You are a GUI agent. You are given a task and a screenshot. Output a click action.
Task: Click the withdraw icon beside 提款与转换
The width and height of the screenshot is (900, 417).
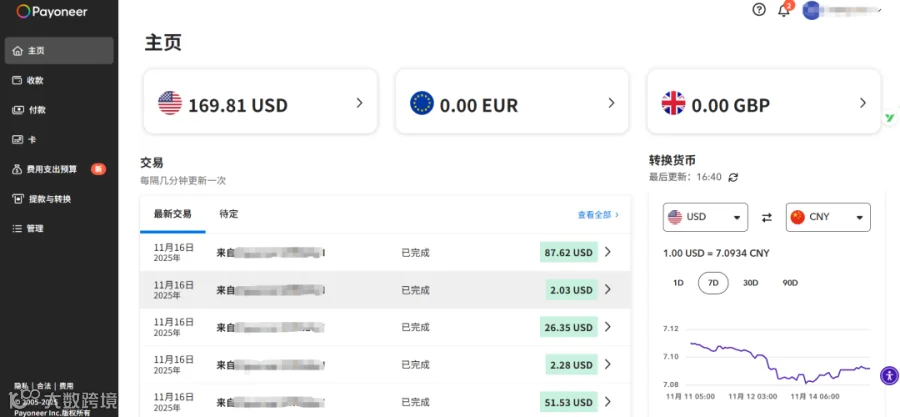18,199
